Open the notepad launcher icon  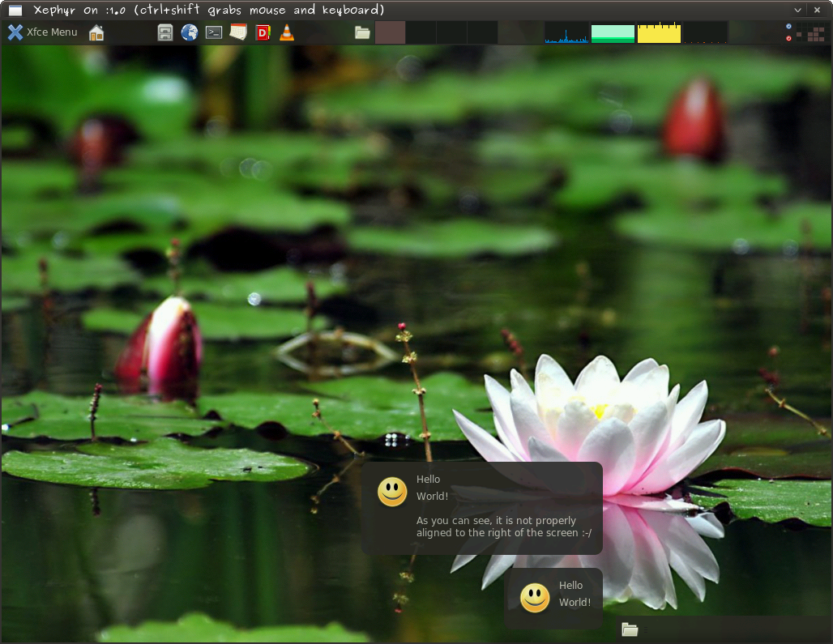(238, 32)
